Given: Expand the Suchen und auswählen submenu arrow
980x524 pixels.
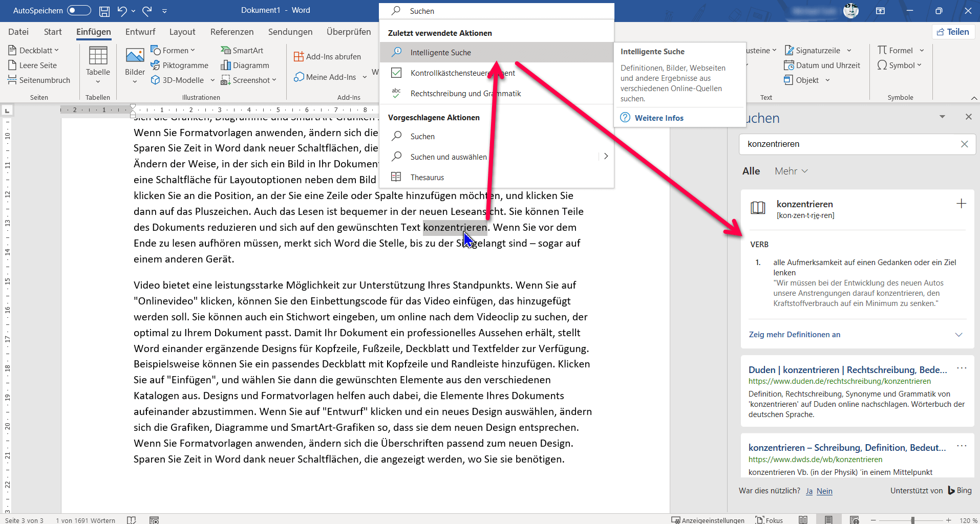Looking at the screenshot, I should click(606, 156).
